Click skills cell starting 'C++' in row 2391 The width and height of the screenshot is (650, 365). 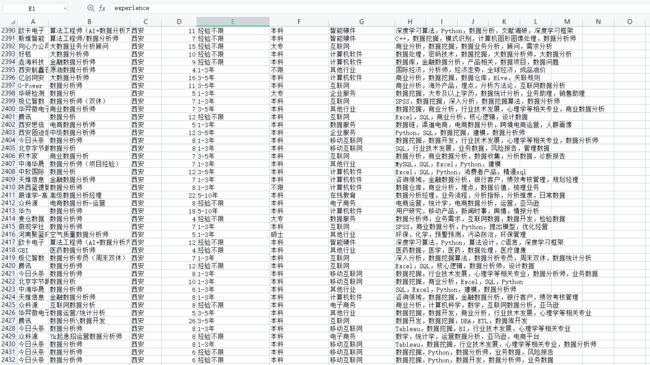(x=485, y=38)
